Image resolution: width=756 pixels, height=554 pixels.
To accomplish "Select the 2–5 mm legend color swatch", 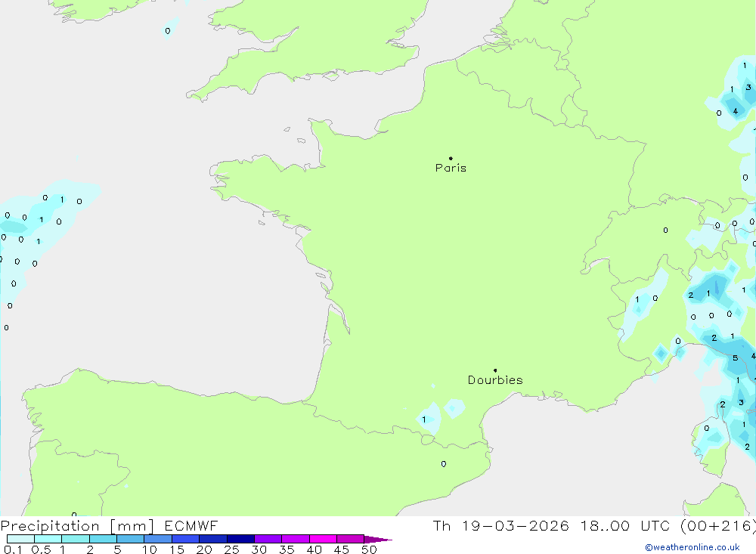I will (x=103, y=539).
